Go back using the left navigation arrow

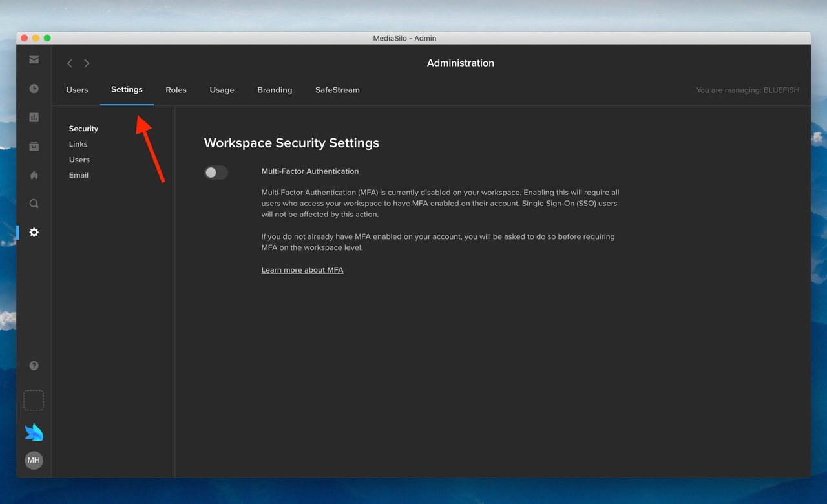coord(70,63)
